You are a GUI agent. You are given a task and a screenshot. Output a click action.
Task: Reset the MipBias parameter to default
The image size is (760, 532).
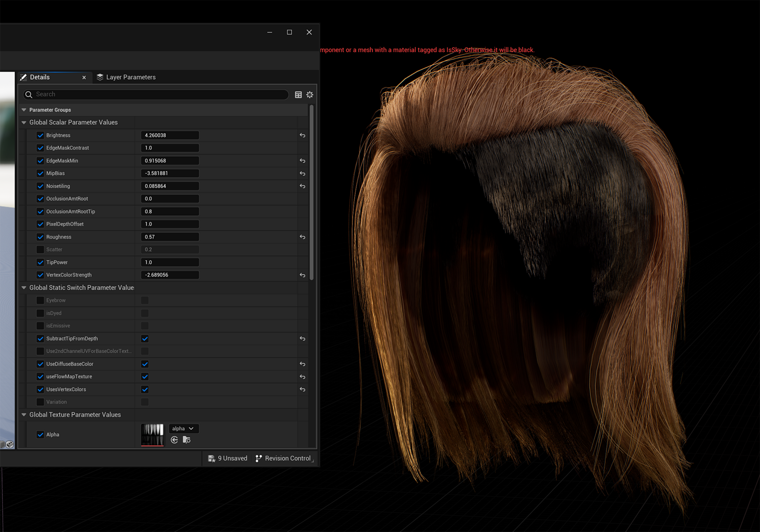[x=302, y=173]
